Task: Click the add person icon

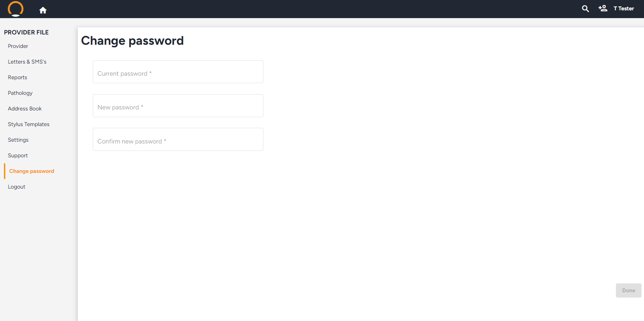Action: point(603,8)
